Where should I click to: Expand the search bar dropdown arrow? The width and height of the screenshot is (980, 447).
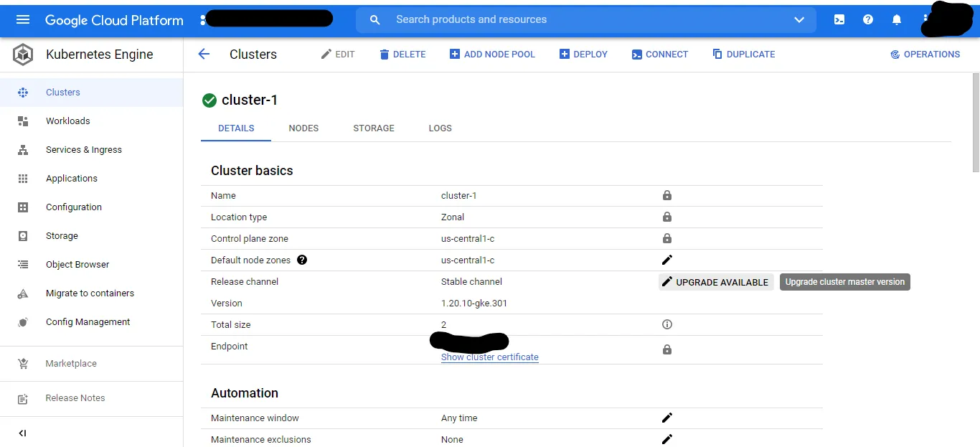pos(799,20)
